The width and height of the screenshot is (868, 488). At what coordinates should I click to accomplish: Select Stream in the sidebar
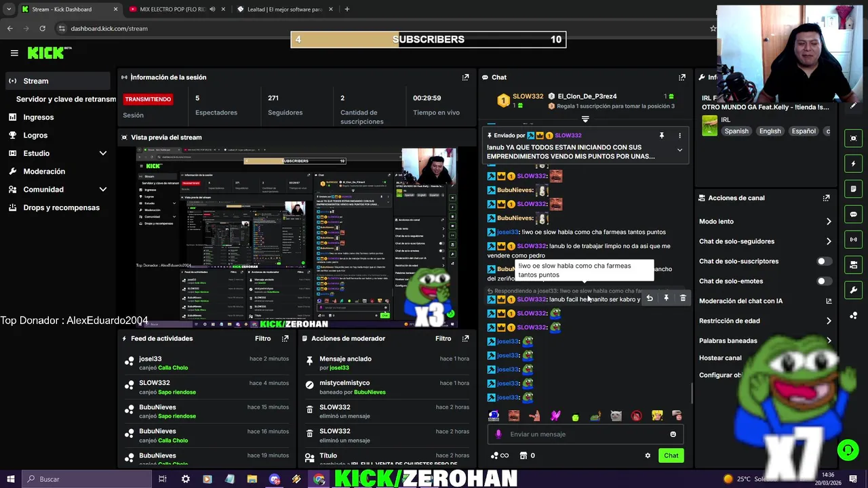tap(57, 81)
